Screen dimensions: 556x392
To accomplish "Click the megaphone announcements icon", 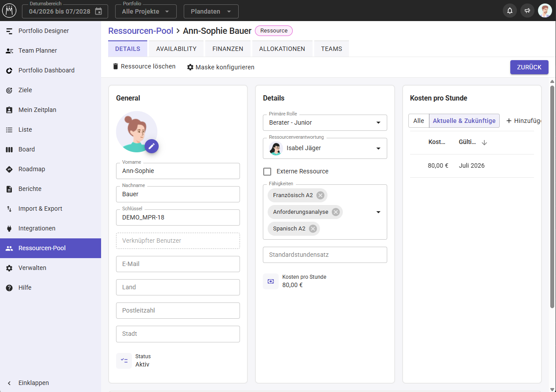I will tap(527, 11).
